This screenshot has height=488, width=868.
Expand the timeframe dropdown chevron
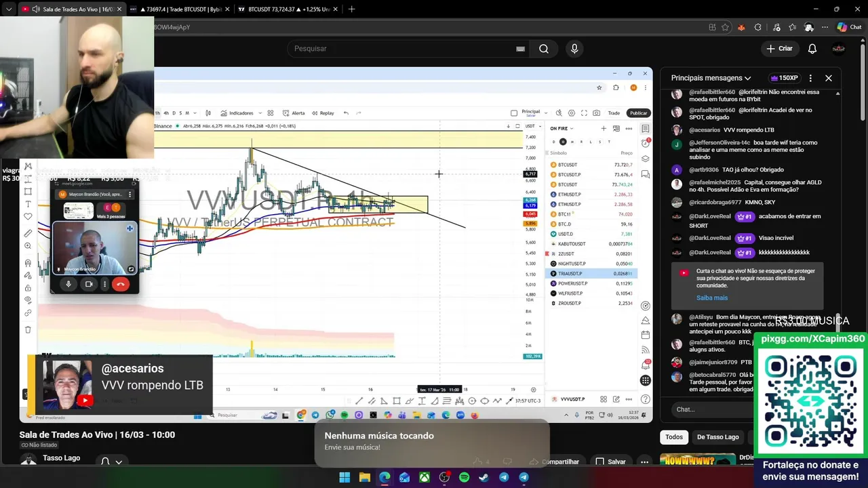tap(194, 113)
